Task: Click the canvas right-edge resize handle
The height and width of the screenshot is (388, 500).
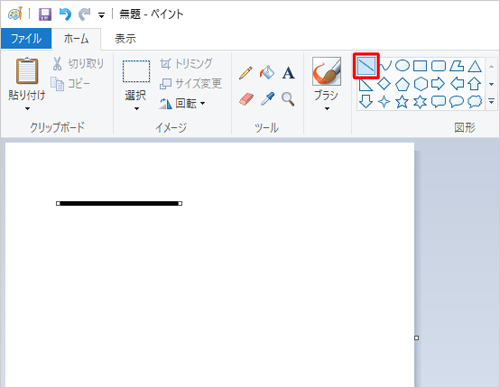Action: [x=416, y=338]
